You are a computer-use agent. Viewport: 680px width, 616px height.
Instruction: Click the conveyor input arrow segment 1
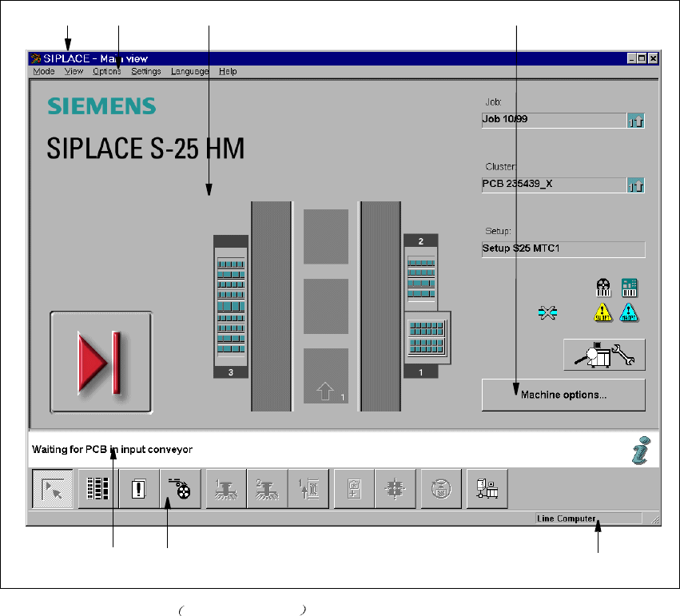[326, 376]
